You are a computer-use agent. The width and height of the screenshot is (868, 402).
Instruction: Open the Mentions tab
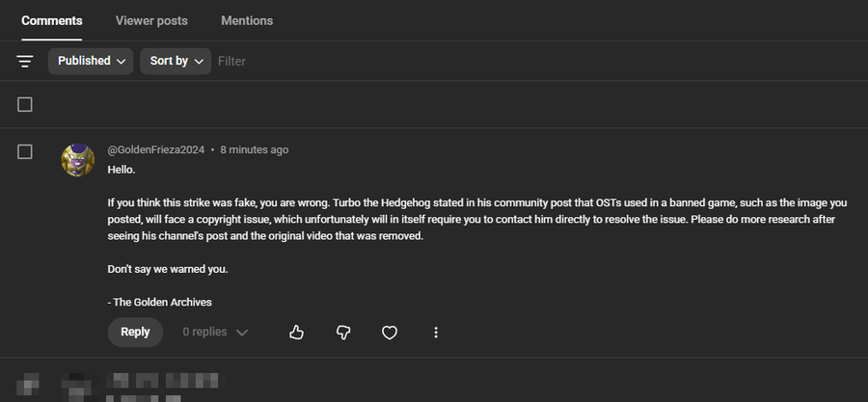(247, 20)
